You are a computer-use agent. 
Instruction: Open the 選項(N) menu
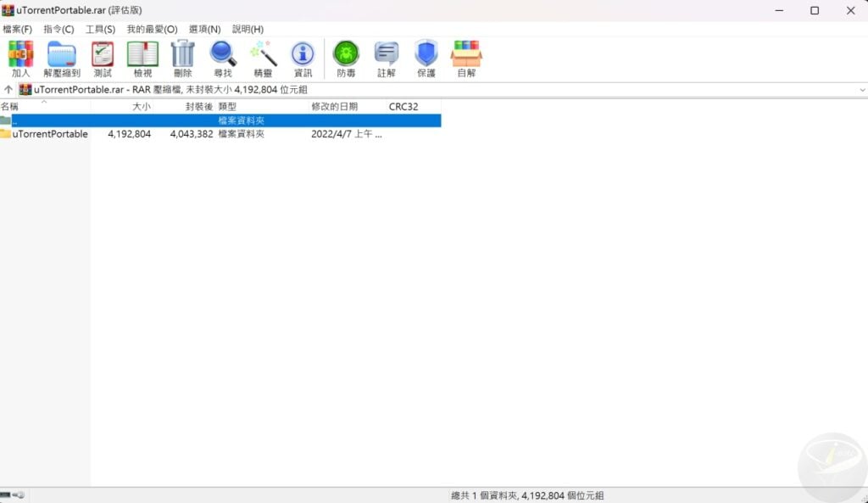(x=203, y=29)
